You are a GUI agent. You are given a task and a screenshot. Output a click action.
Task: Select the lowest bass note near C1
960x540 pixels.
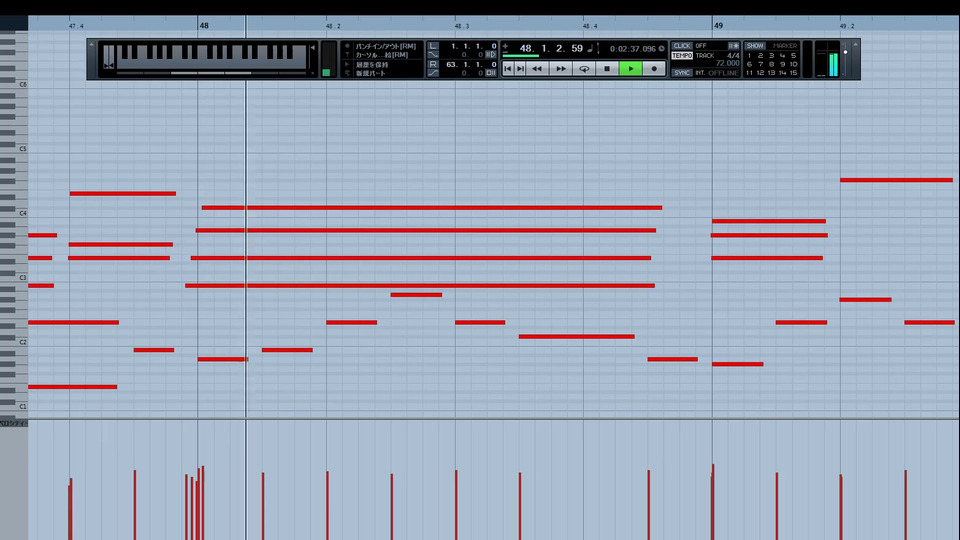pos(72,387)
